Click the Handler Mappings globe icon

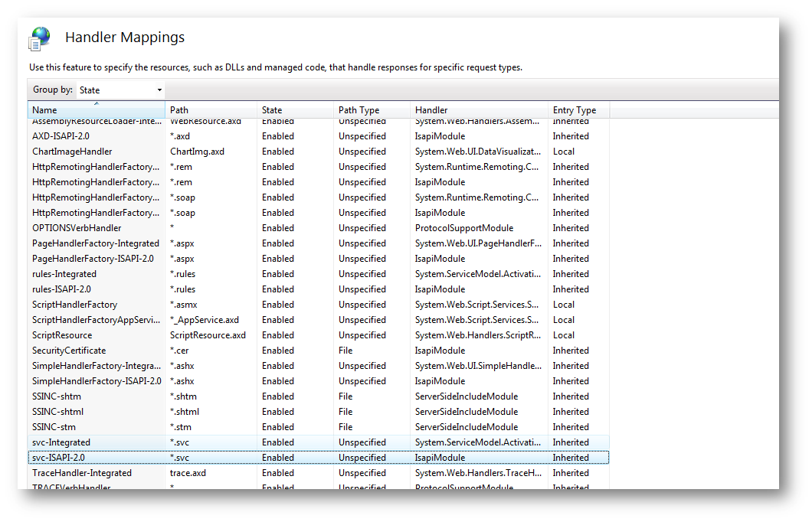pyautogui.click(x=40, y=39)
